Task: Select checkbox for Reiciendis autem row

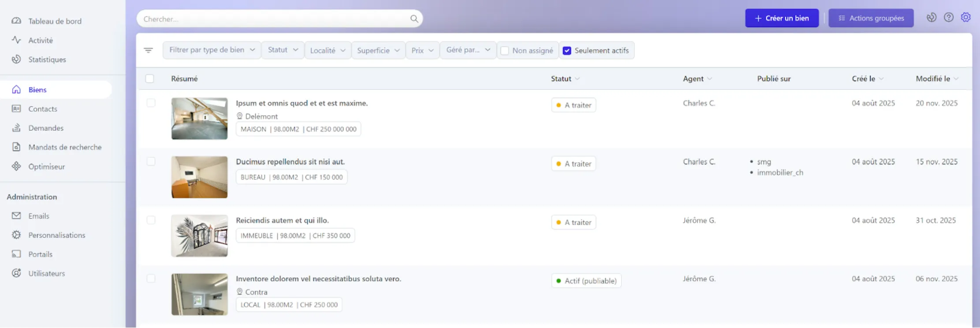Action: [151, 220]
